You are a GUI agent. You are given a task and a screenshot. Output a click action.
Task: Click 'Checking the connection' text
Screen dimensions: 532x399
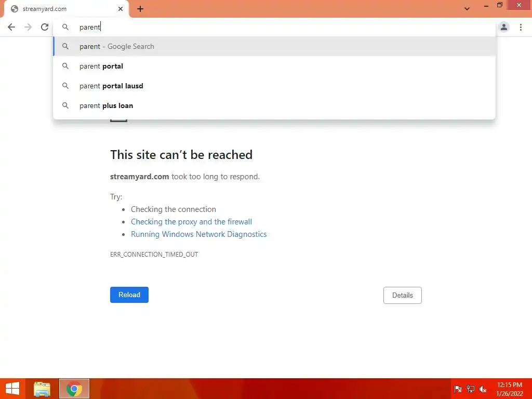[174, 209]
